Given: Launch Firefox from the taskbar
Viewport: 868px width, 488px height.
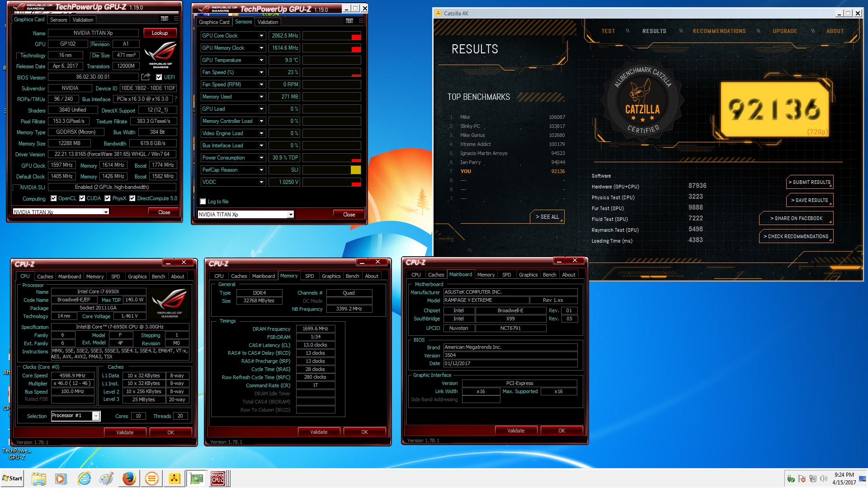Looking at the screenshot, I should (129, 479).
